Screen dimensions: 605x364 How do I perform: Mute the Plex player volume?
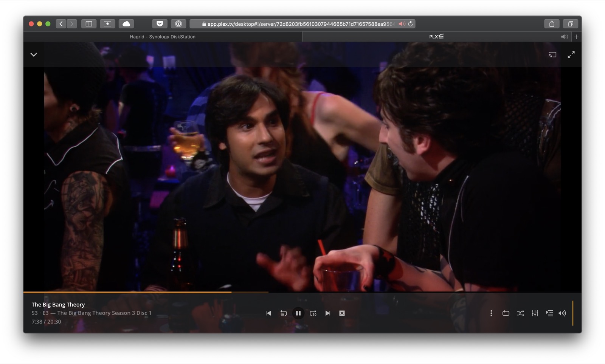coord(562,313)
